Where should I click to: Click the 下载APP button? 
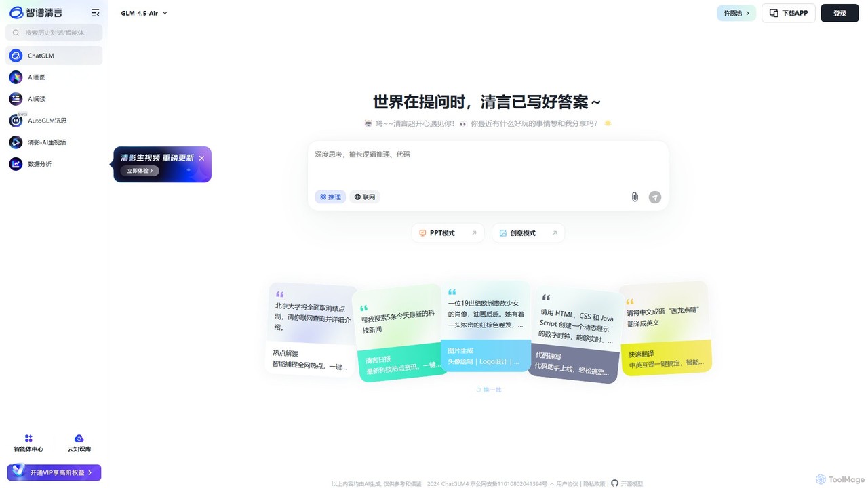(x=789, y=13)
